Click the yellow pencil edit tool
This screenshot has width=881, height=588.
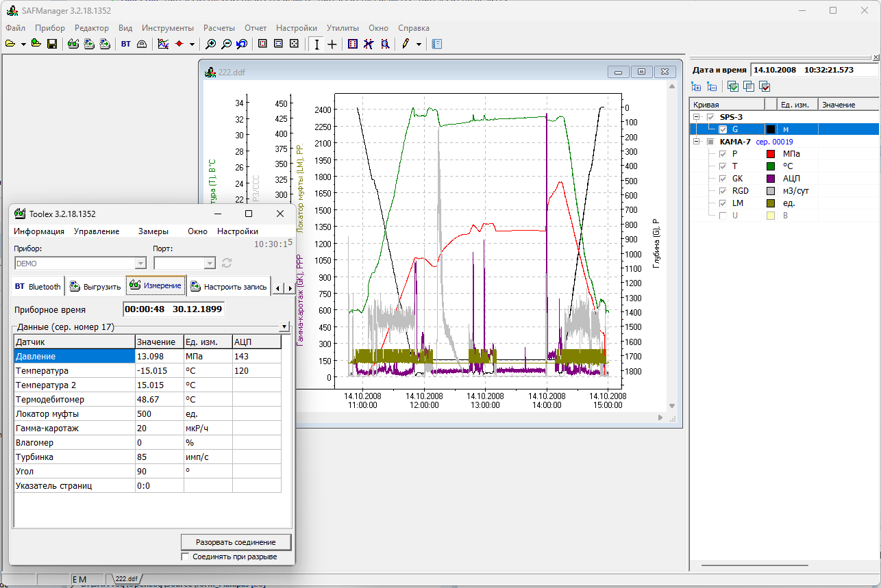(405, 44)
